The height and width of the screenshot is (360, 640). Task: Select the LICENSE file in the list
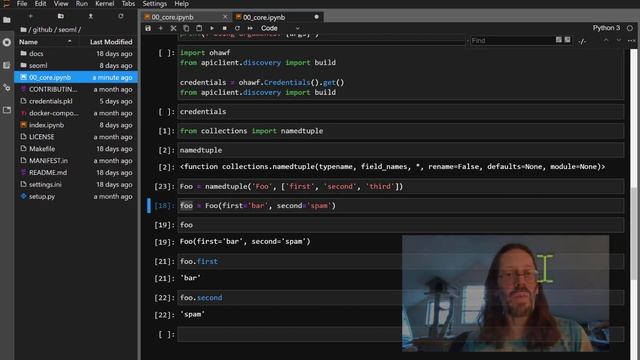click(76, 137)
